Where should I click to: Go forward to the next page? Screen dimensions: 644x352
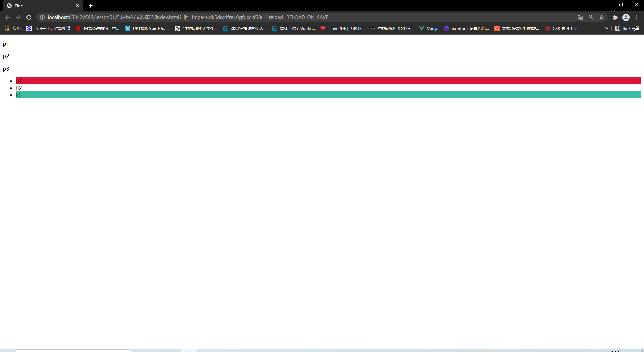point(18,17)
